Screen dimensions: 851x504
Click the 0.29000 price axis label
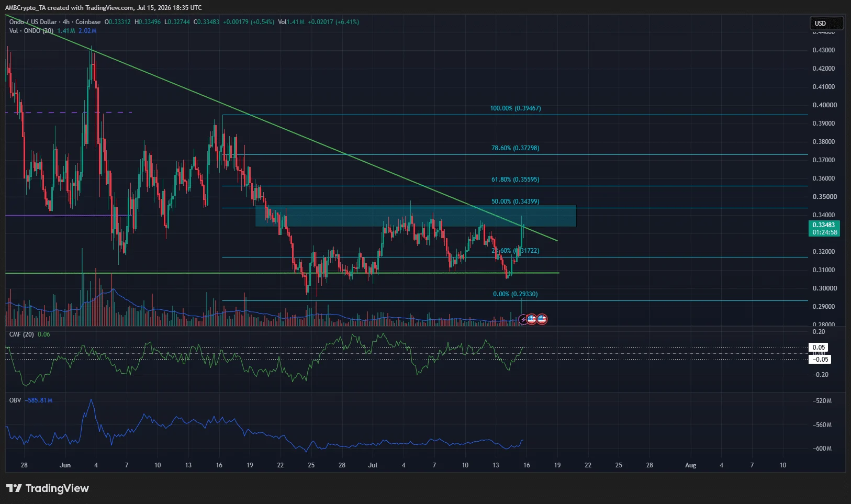824,307
